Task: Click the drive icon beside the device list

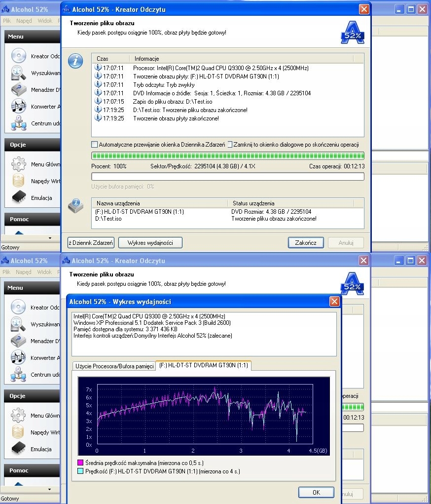Action: pyautogui.click(x=76, y=206)
